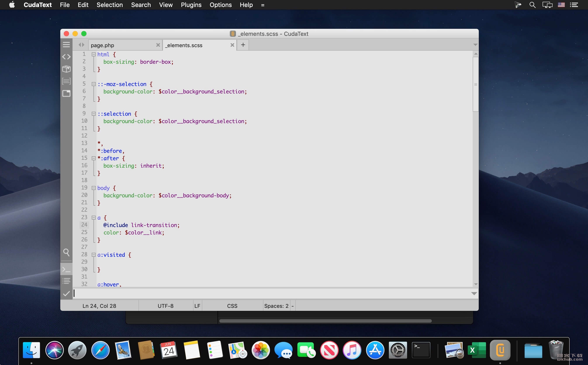Fold the *:after block
The image size is (588, 365).
click(x=94, y=158)
